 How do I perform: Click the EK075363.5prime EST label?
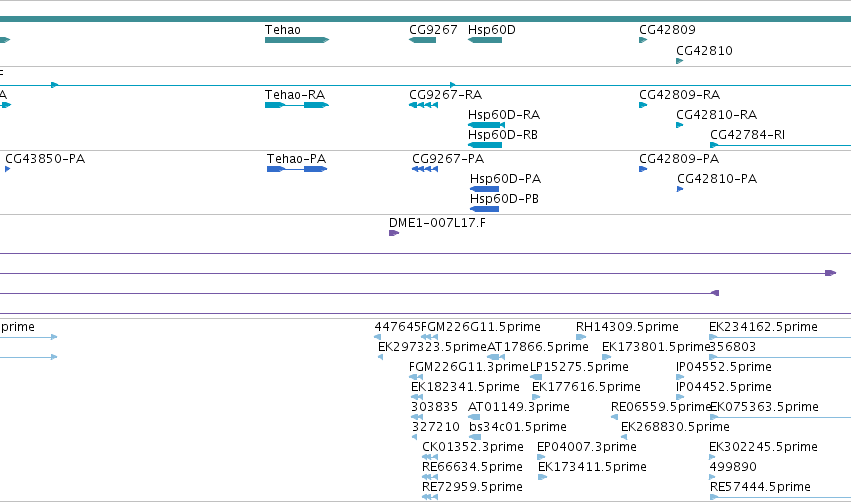(x=764, y=407)
